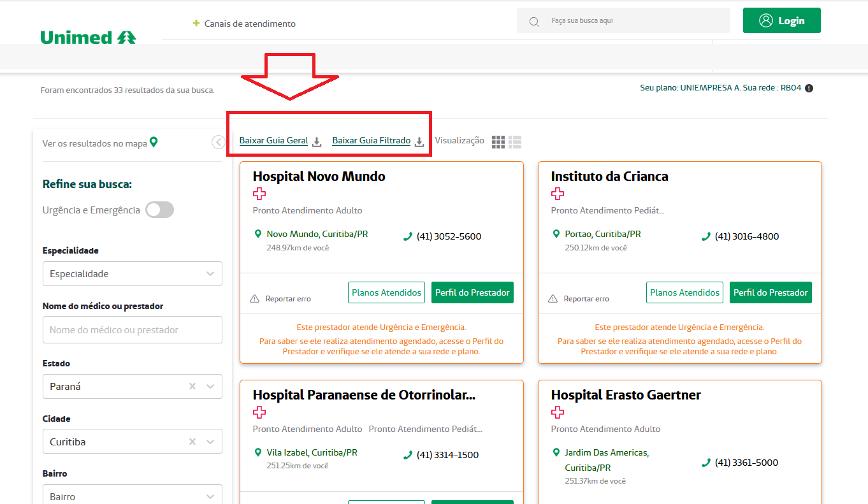Click the Hospital Paranaense de Otorrinolar... title

[365, 395]
